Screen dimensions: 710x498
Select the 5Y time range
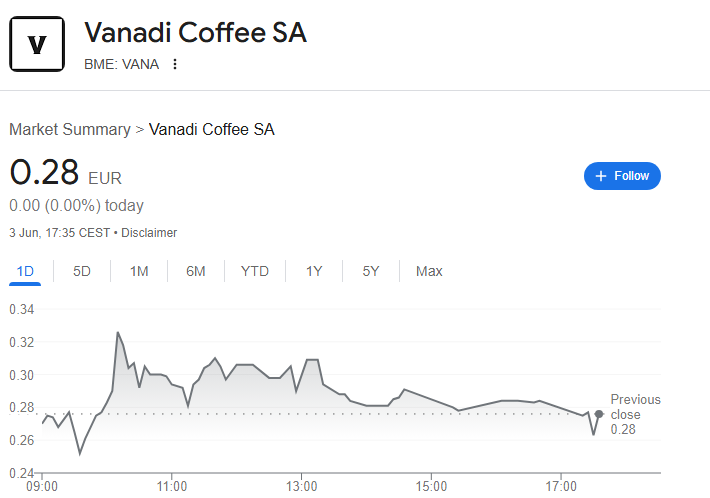pyautogui.click(x=371, y=271)
